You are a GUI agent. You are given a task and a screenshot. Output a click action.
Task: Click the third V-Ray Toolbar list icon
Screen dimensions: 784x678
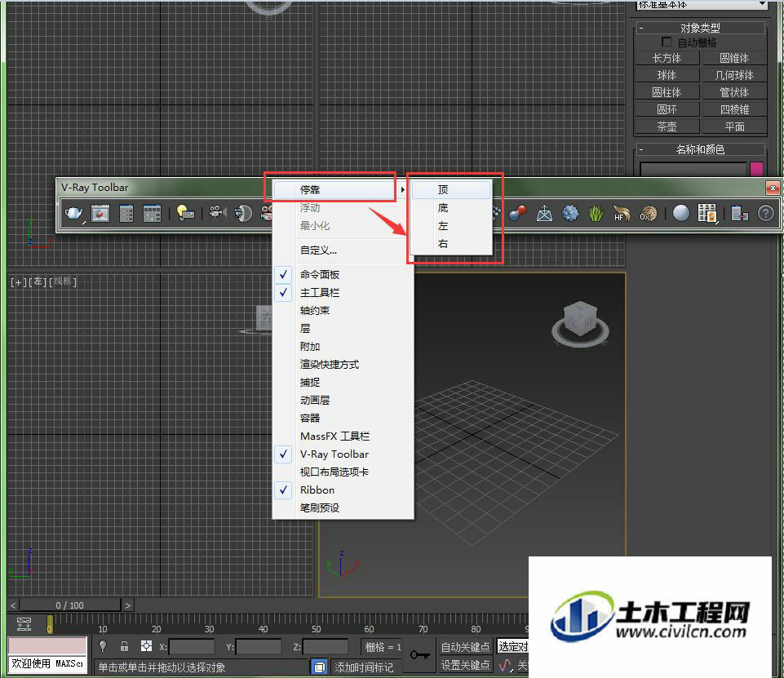click(126, 214)
